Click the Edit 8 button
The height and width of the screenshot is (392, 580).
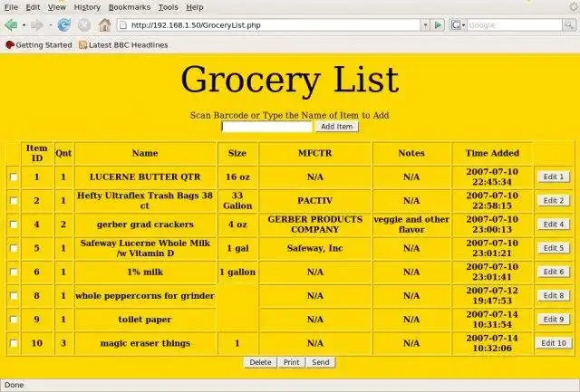554,295
